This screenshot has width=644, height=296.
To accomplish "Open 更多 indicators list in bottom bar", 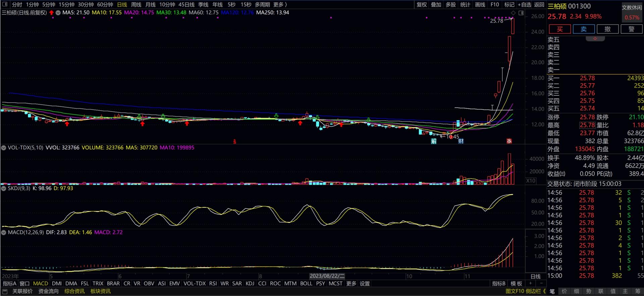I will (x=351, y=284).
